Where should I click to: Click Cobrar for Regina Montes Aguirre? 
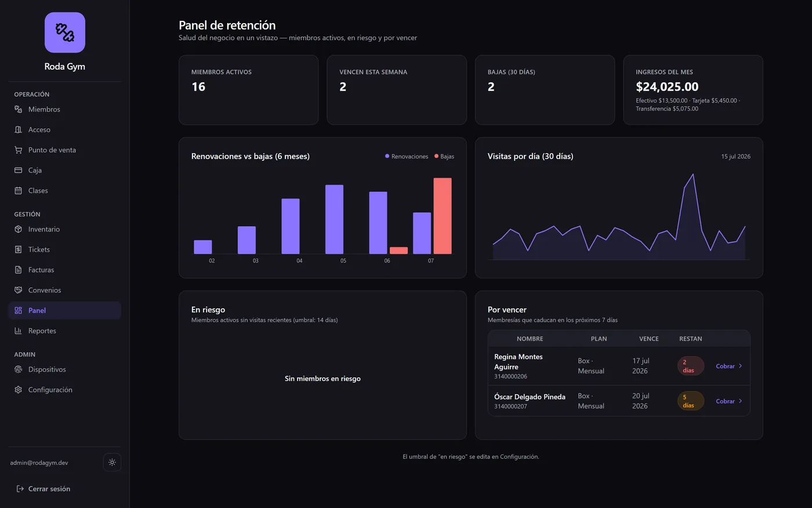pos(729,366)
